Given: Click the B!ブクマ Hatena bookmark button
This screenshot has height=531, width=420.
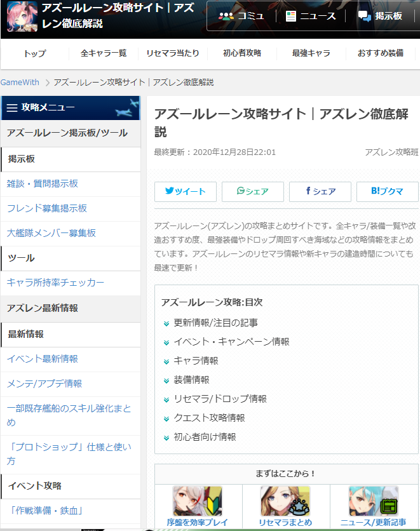Looking at the screenshot, I should 388,192.
